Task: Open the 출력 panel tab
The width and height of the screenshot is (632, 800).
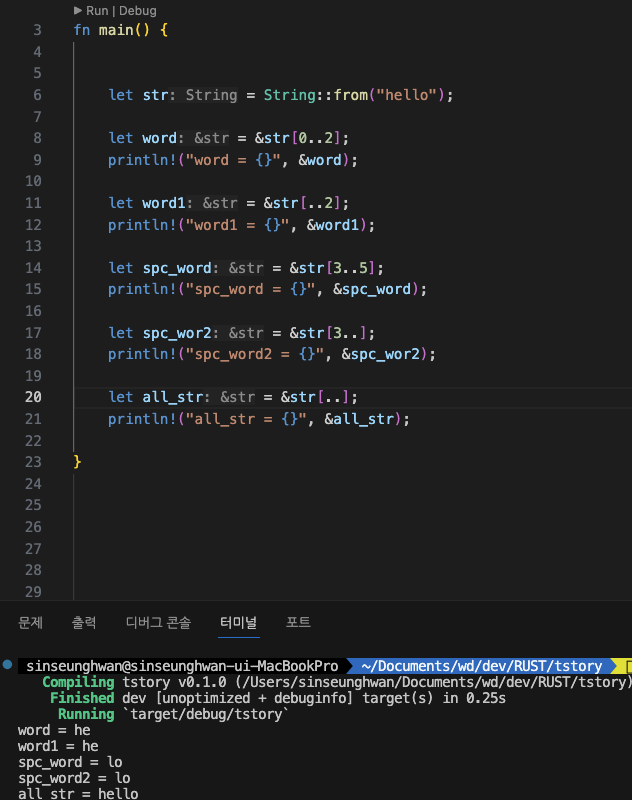Action: pyautogui.click(x=84, y=622)
